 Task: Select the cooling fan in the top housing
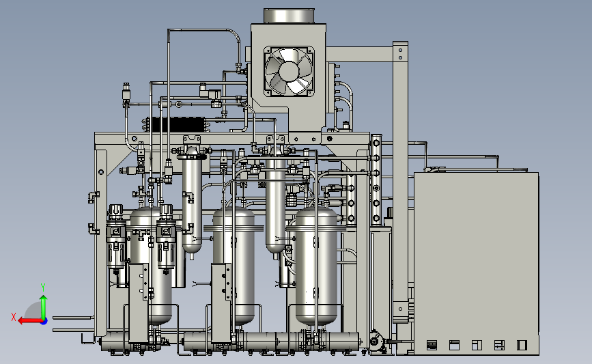[x=289, y=71]
